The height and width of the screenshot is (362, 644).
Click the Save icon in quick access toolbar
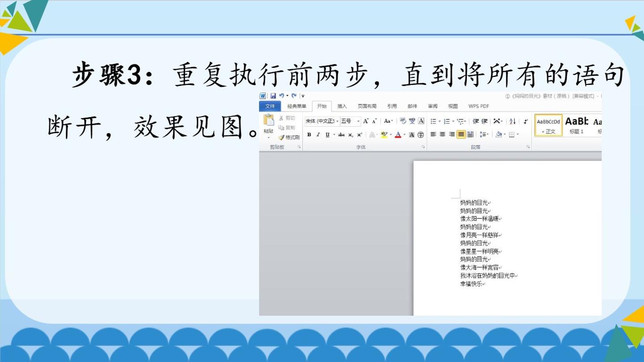coord(273,96)
